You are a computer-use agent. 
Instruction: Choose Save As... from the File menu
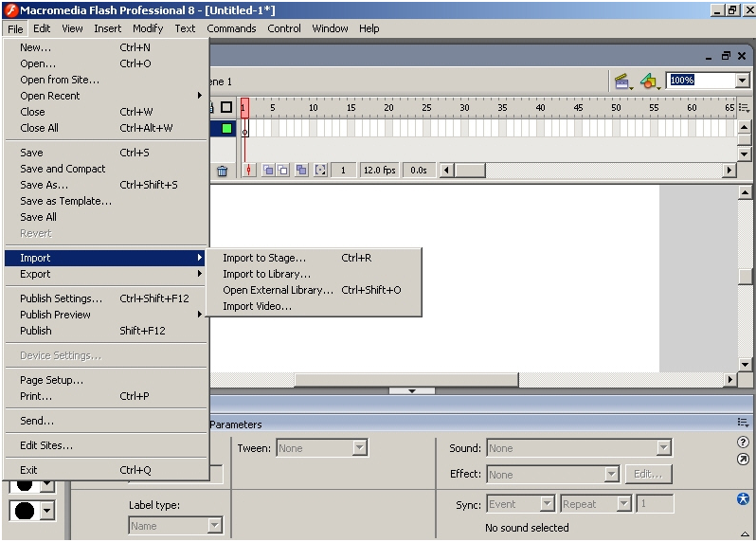105,185
